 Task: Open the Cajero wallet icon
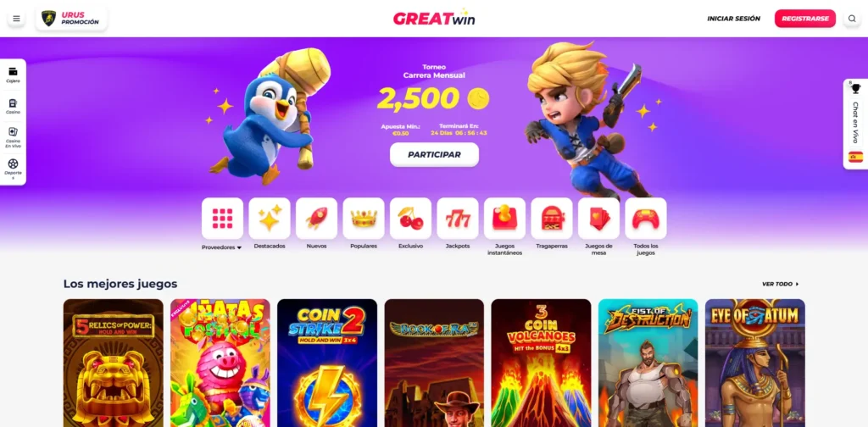coord(13,75)
